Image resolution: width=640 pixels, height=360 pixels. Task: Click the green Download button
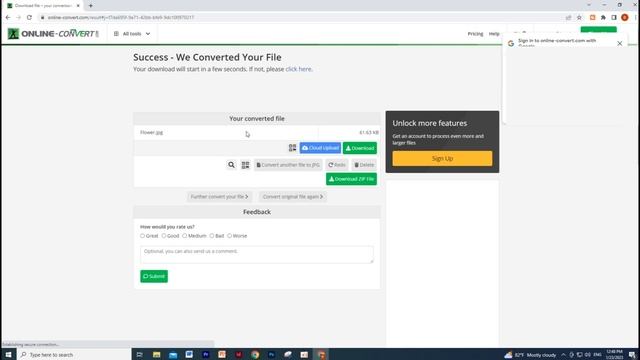click(360, 148)
